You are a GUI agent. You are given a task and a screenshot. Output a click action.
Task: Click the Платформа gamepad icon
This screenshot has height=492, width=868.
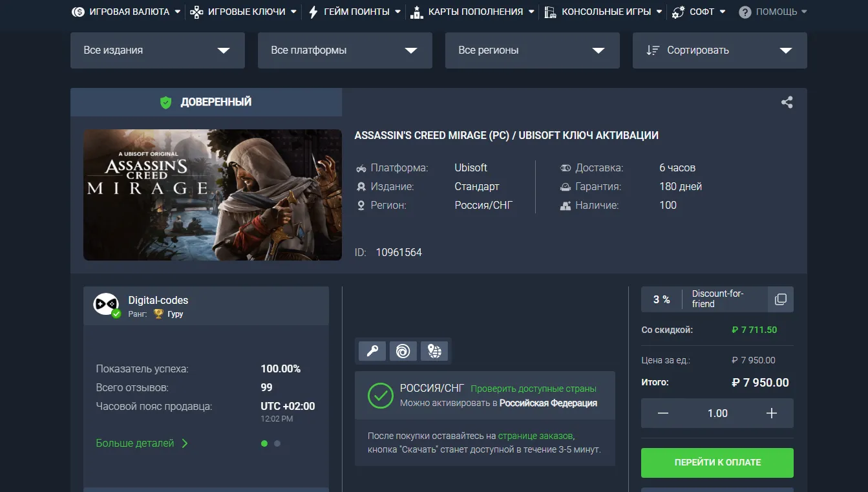click(x=361, y=169)
